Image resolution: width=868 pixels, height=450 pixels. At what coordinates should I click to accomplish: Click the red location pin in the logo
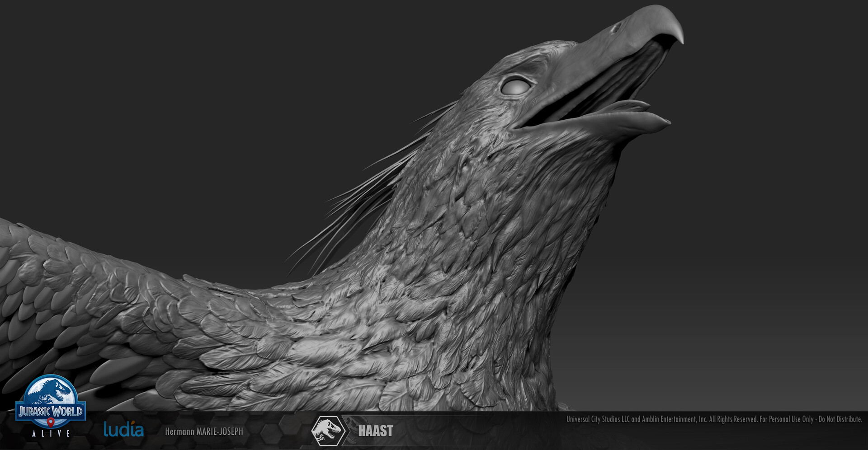[x=51, y=423]
